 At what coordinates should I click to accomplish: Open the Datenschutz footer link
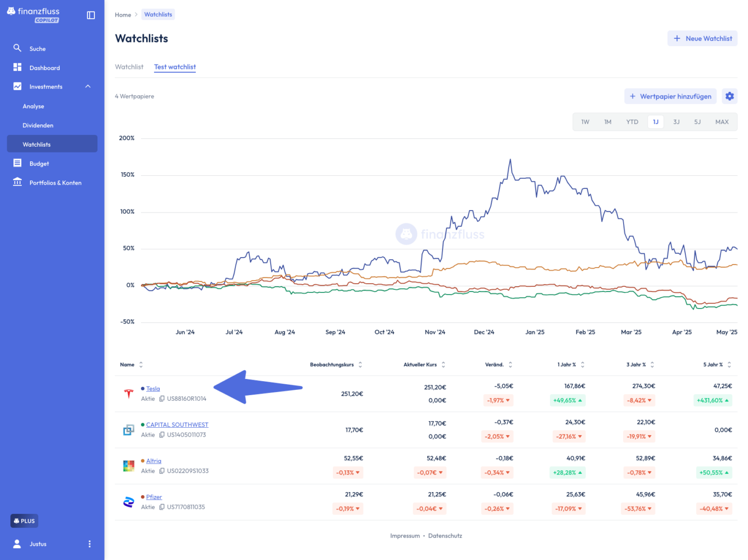click(445, 536)
